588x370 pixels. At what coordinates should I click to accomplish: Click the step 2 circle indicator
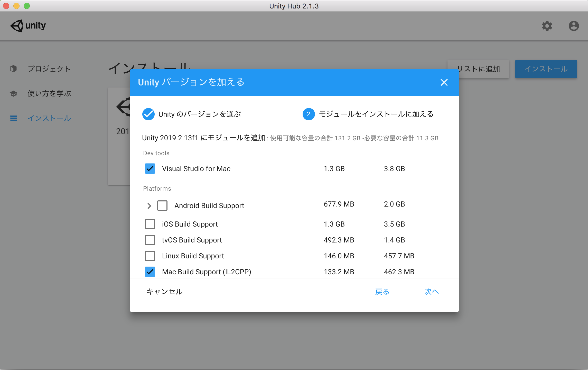pos(309,114)
